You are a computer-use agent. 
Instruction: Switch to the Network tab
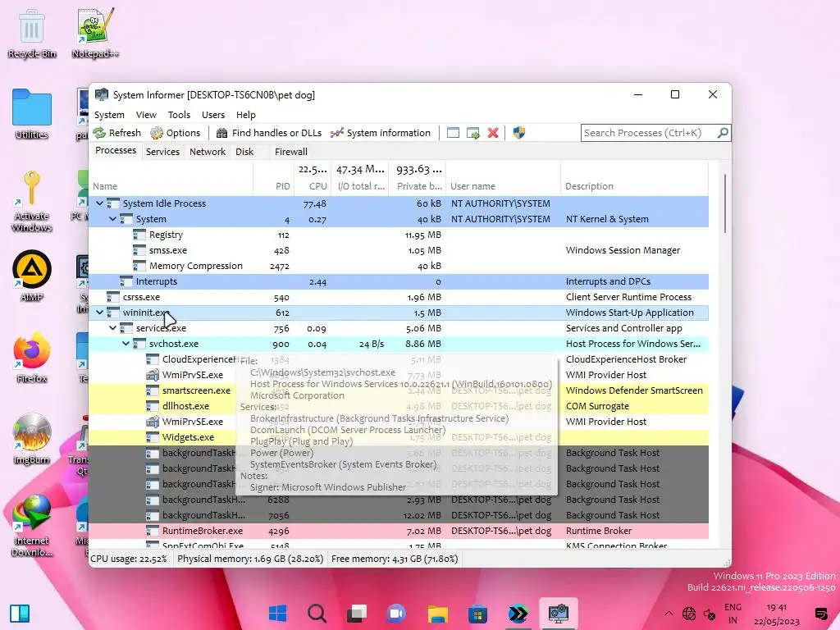tap(208, 152)
